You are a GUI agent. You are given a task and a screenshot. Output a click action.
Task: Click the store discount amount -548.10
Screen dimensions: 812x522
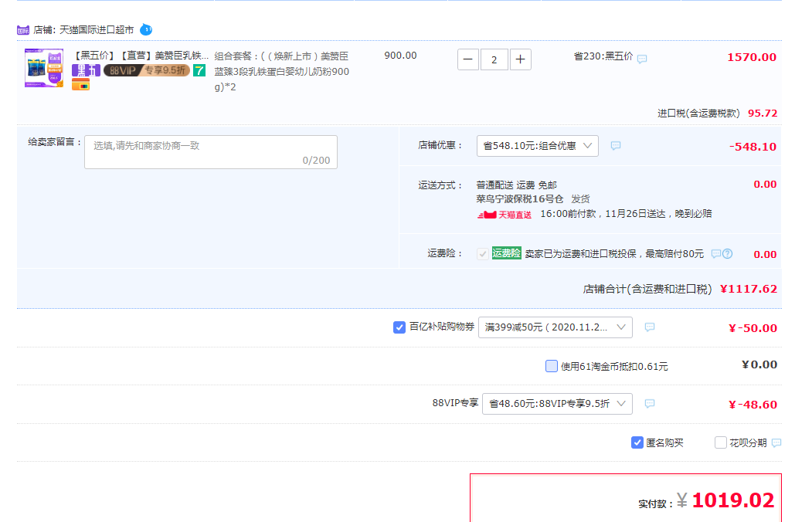coord(753,147)
